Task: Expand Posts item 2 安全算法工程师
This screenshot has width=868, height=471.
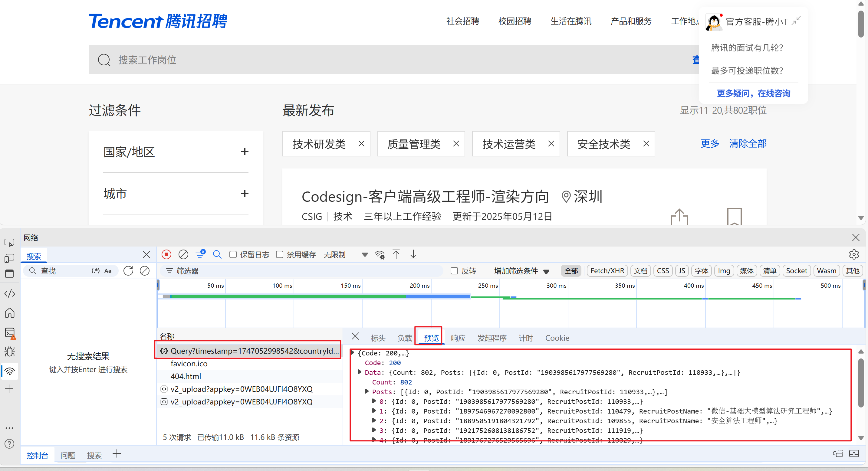Action: click(x=374, y=420)
